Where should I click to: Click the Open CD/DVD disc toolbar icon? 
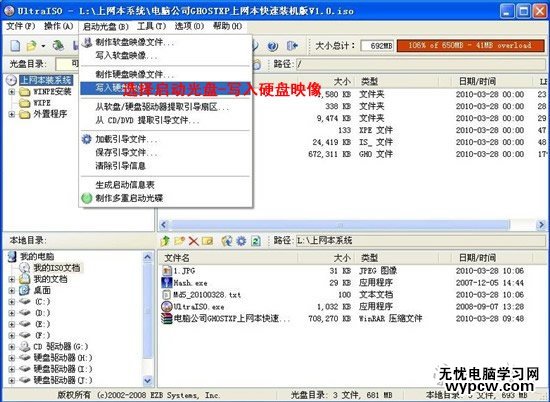[58, 45]
